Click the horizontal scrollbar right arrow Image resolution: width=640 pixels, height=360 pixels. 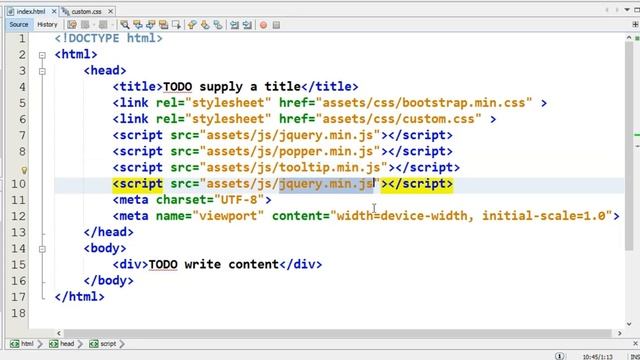[620, 333]
